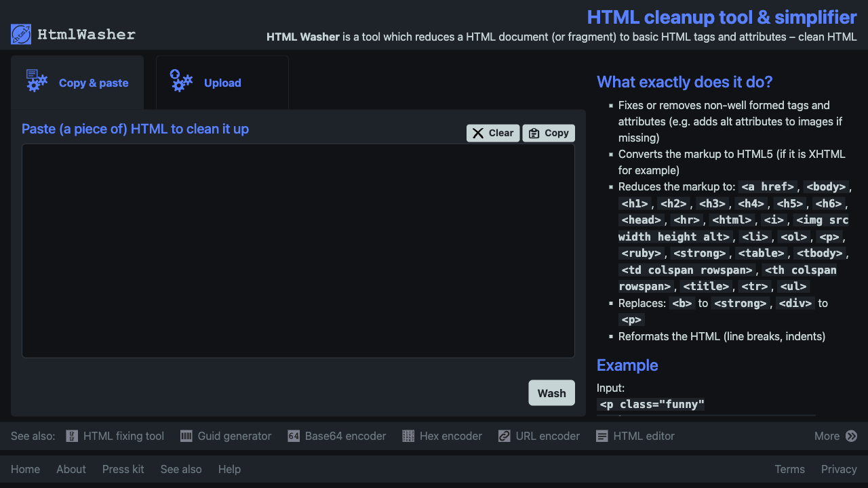Screen dimensions: 868x488
Task: Click the Base64 encoder icon
Action: tap(294, 436)
